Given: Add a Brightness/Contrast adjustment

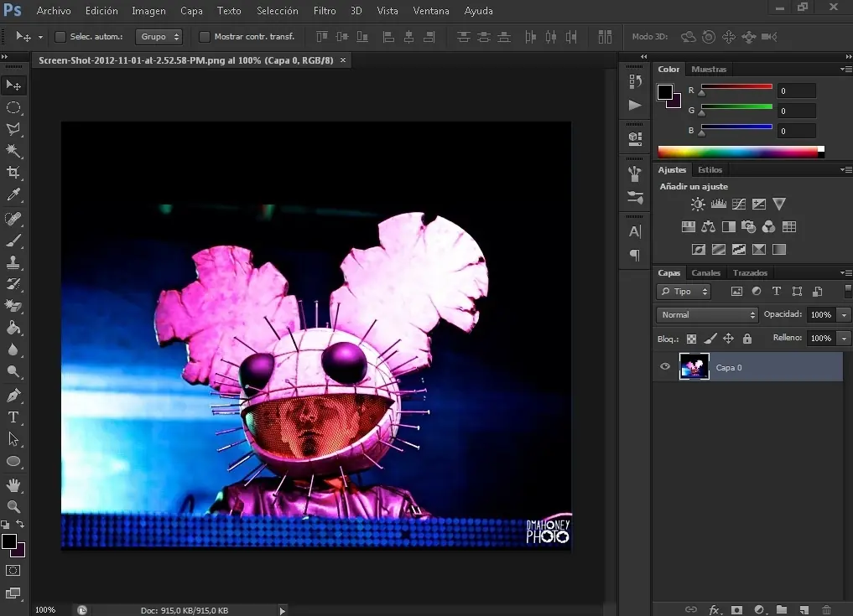Looking at the screenshot, I should click(x=698, y=204).
